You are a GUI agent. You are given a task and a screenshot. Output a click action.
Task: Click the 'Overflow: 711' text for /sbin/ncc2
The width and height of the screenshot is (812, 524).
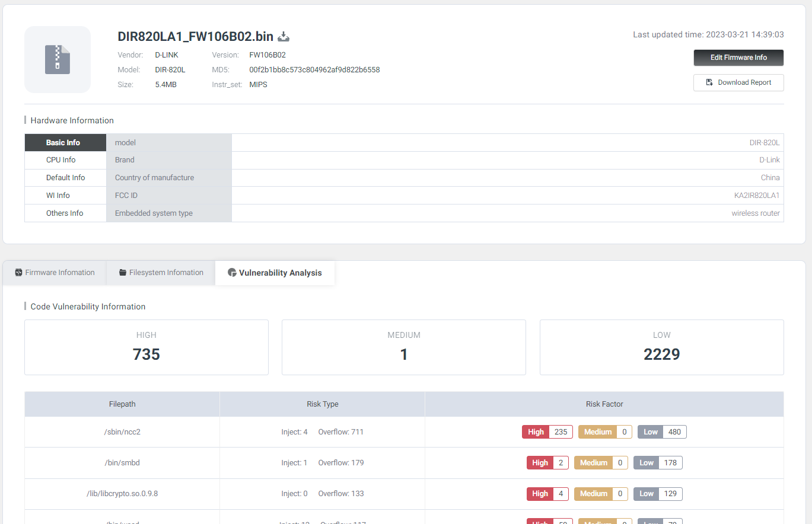click(x=341, y=432)
